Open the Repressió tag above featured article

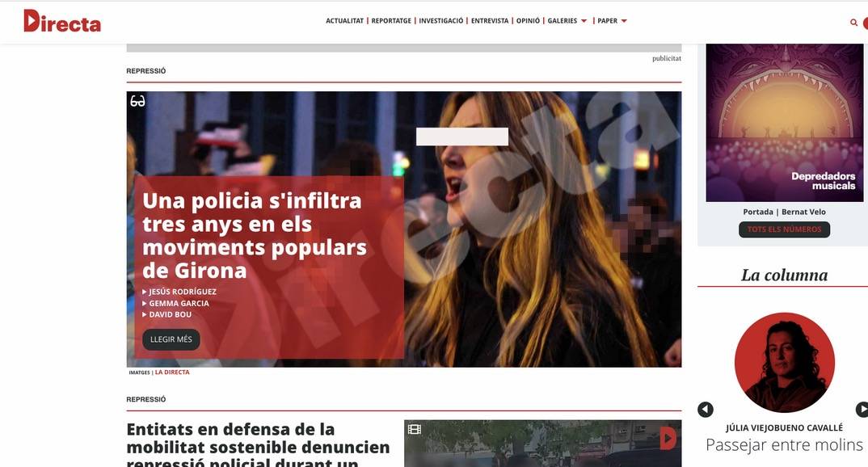pos(146,71)
